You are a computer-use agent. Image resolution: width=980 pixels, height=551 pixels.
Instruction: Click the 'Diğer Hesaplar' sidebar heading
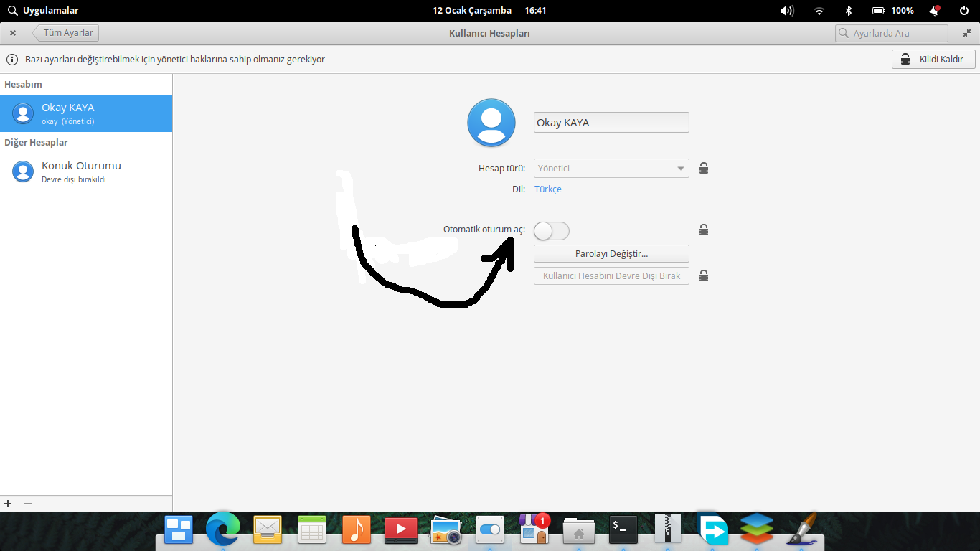pos(36,142)
